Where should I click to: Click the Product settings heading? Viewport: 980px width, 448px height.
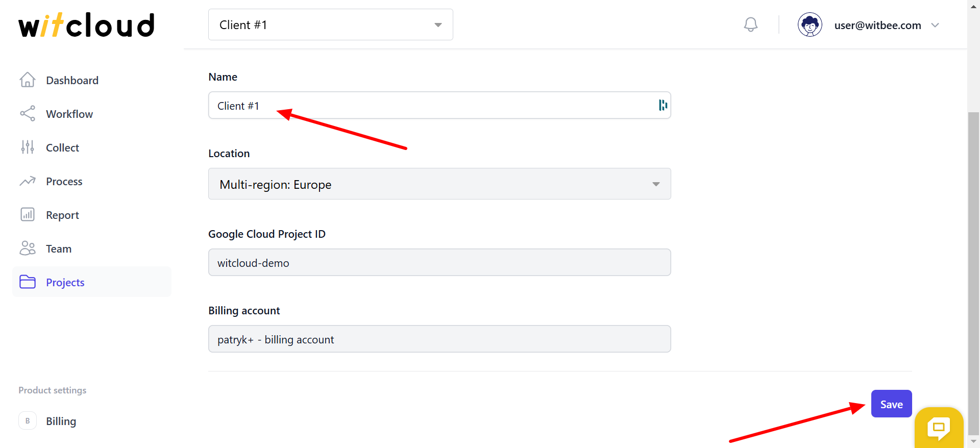coord(52,390)
